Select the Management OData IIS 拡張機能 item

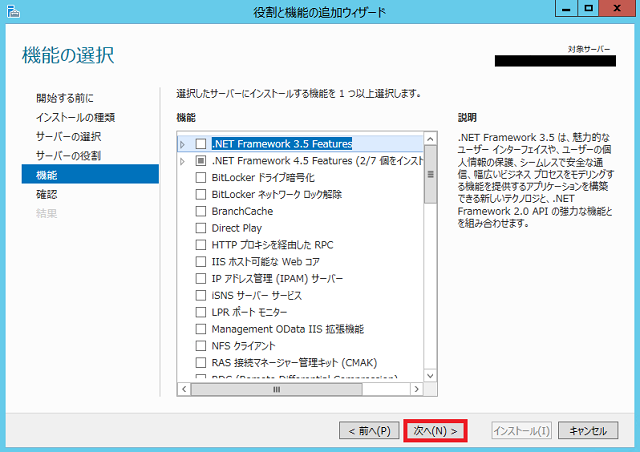288,329
